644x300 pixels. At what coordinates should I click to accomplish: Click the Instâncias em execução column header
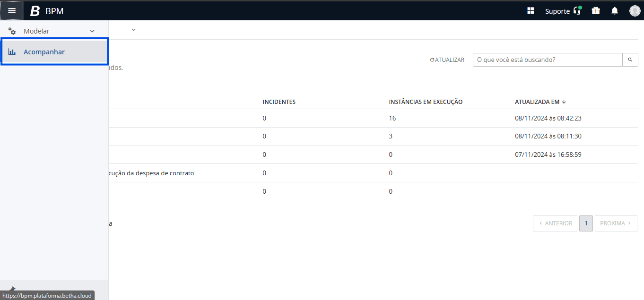click(x=425, y=102)
